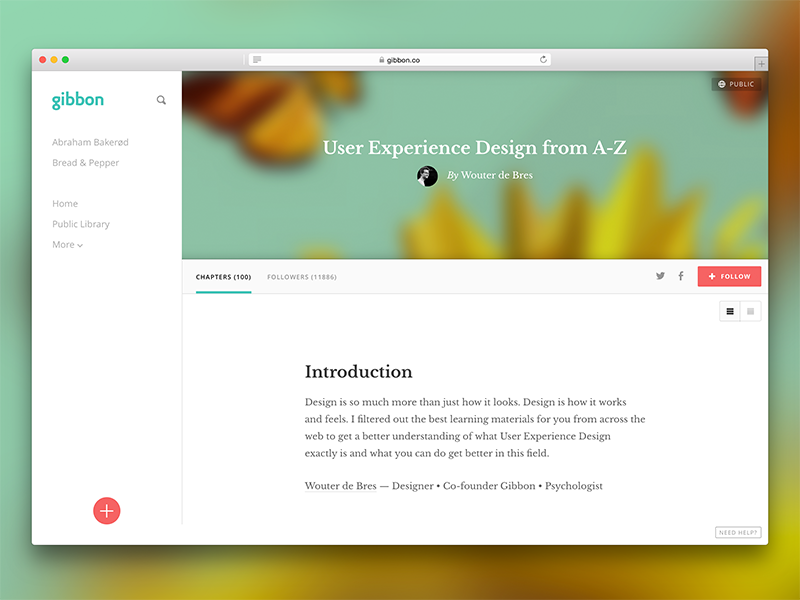The width and height of the screenshot is (800, 600).
Task: Close the window with red button
Action: [43, 60]
